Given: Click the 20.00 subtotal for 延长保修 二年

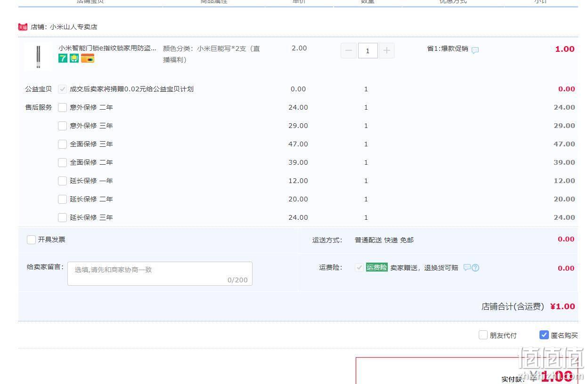Looking at the screenshot, I should pos(564,199).
